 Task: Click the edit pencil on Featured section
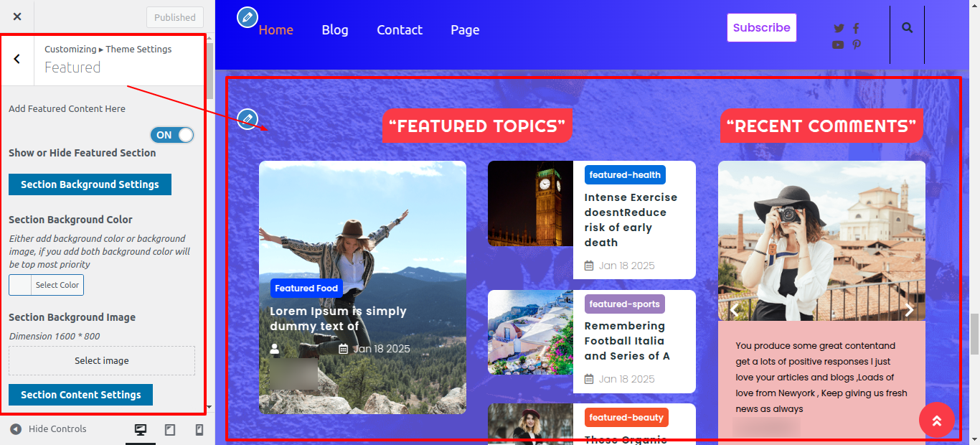247,118
